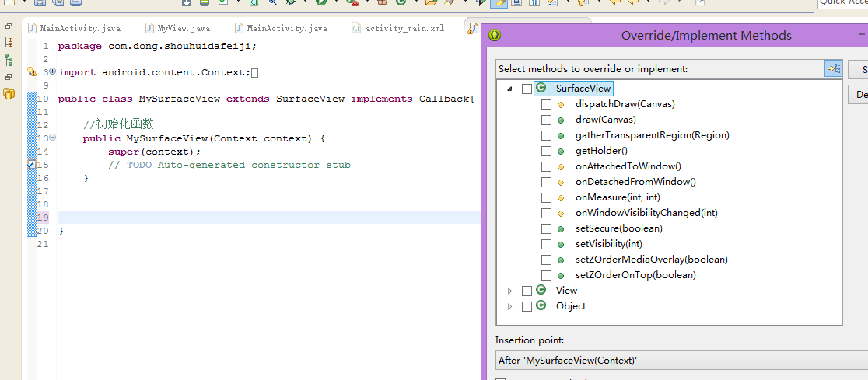The image size is (868, 380).
Task: Click the Open folder toolbar icon
Action: pos(431,2)
